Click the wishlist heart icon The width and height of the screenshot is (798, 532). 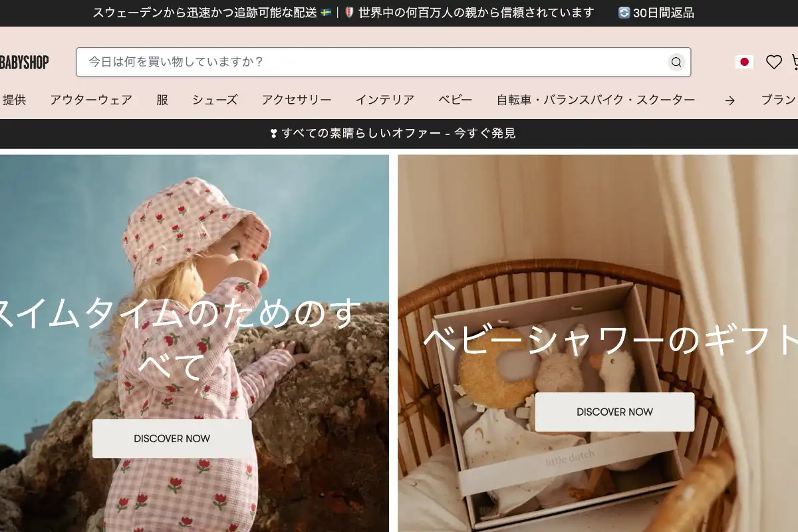pyautogui.click(x=773, y=63)
